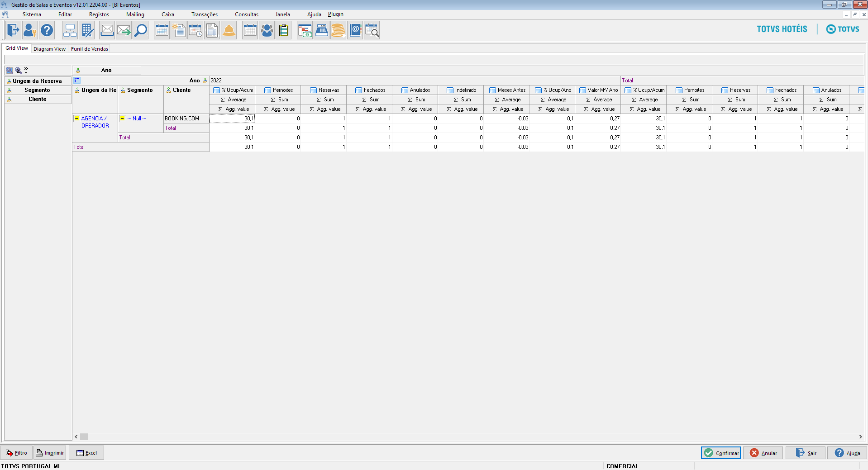
Task: Click the user with key icon
Action: [30, 30]
